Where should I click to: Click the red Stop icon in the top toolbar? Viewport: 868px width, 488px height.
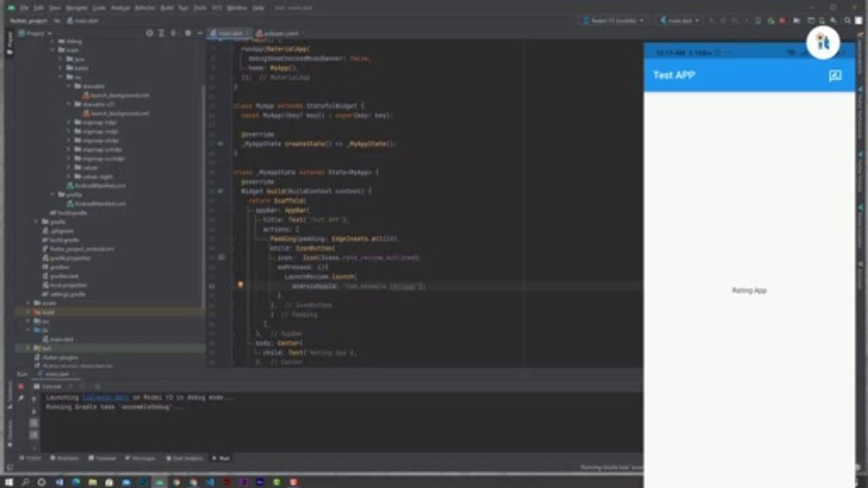tap(782, 21)
